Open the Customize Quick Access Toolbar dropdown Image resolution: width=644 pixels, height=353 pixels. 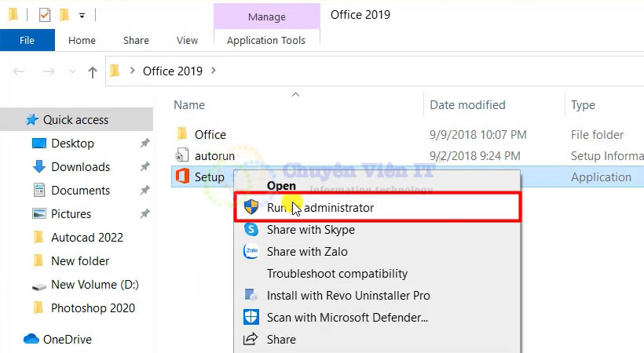click(82, 15)
